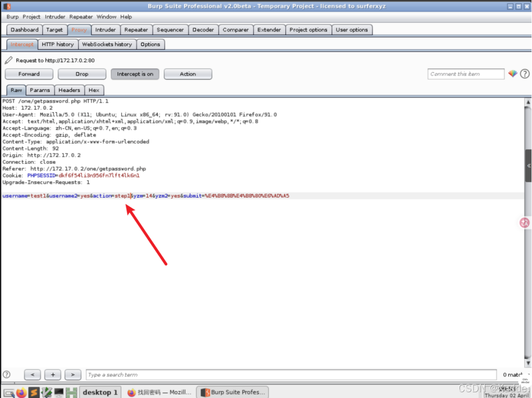Click the green H application icon in the taskbar
Viewport: 532px width, 398px height.
pyautogui.click(x=72, y=392)
